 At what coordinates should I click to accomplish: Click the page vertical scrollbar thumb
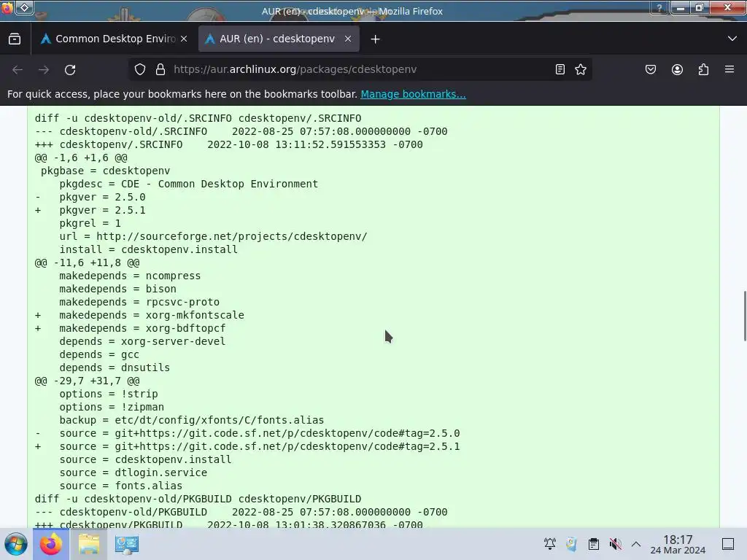[x=745, y=316]
